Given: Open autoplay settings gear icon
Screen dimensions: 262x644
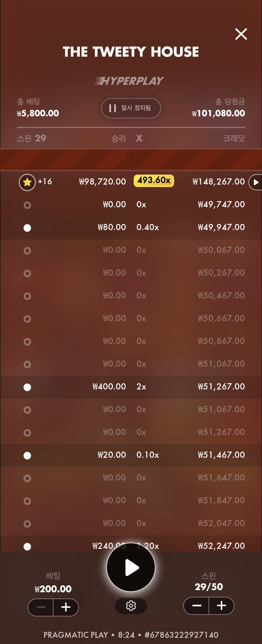Looking at the screenshot, I should tap(131, 606).
